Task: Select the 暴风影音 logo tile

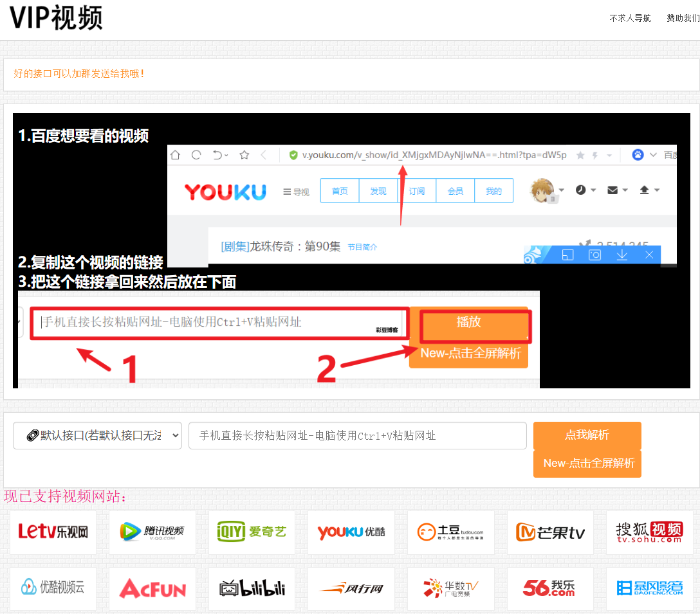Action: (x=649, y=588)
